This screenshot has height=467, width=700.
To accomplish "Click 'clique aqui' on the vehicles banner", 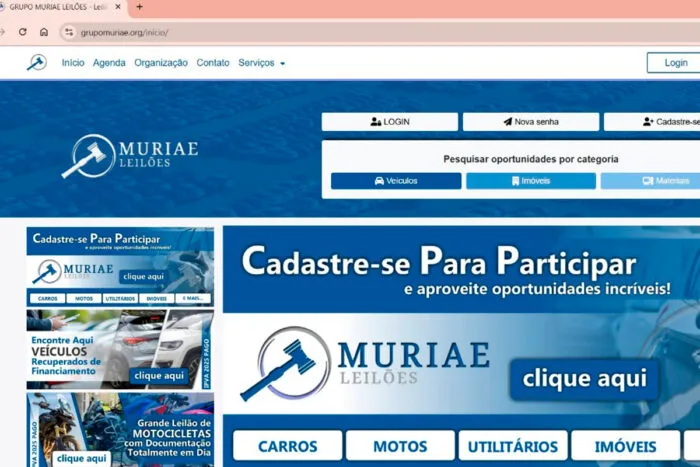I will (159, 376).
